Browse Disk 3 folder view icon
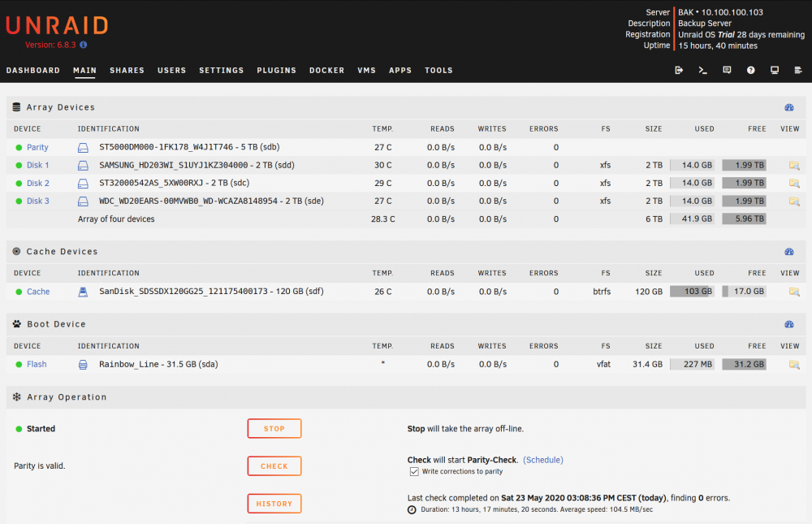This screenshot has height=524, width=812. (x=794, y=201)
